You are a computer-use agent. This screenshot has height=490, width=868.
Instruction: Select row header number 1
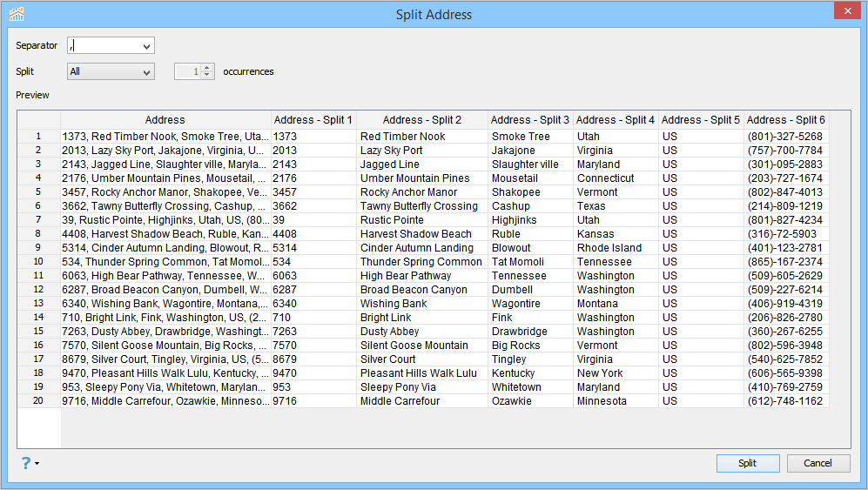[38, 136]
